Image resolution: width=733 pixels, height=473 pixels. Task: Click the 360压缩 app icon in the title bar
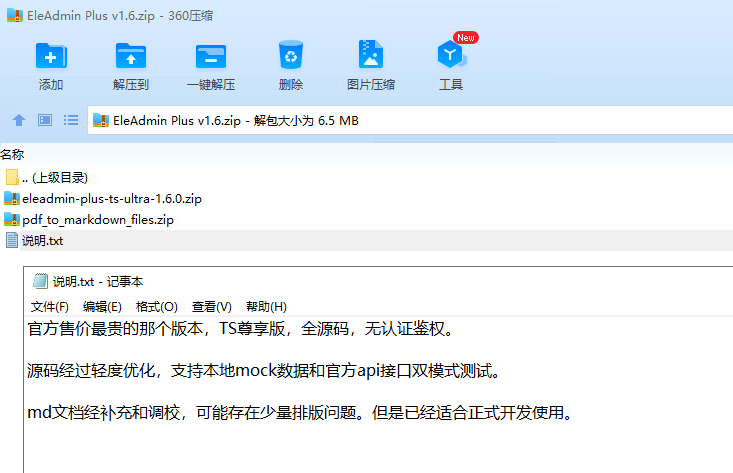click(15, 15)
